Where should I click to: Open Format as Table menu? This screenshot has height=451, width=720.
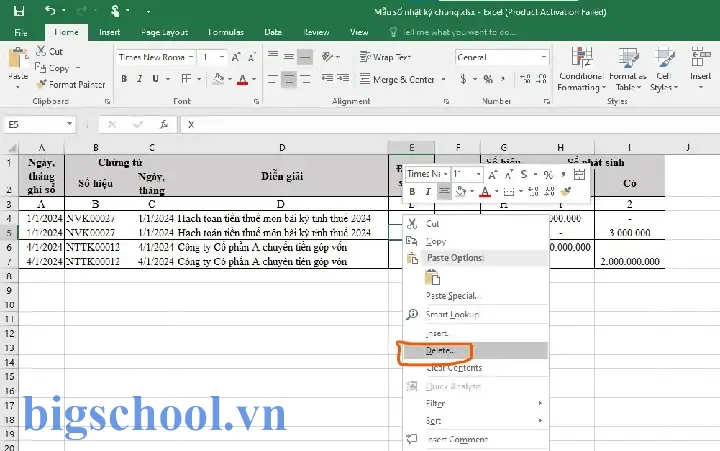coord(628,69)
